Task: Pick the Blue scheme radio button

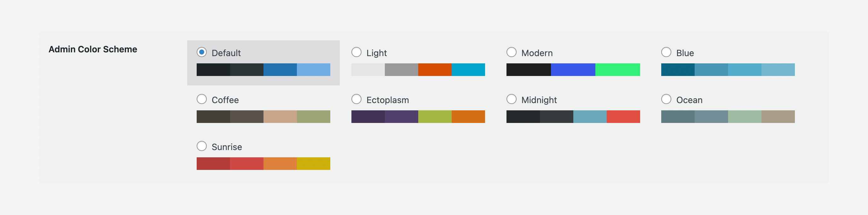Action: coord(666,52)
